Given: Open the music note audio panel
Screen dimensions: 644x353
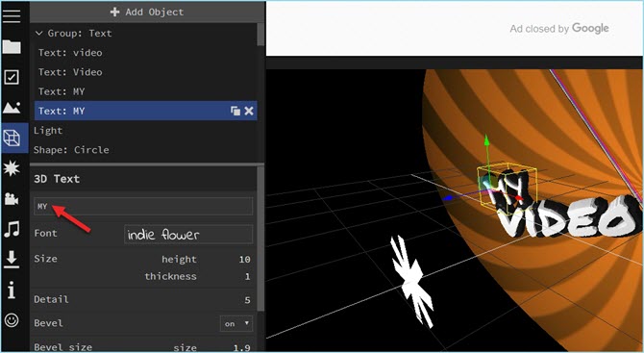Looking at the screenshot, I should [12, 229].
